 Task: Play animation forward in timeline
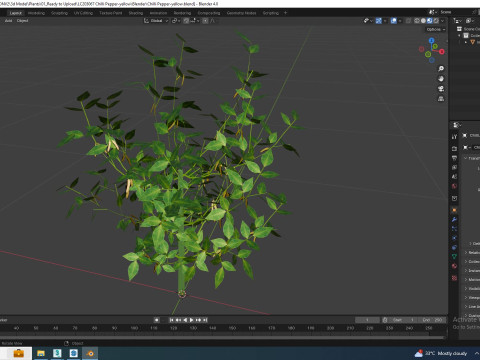click(x=192, y=320)
